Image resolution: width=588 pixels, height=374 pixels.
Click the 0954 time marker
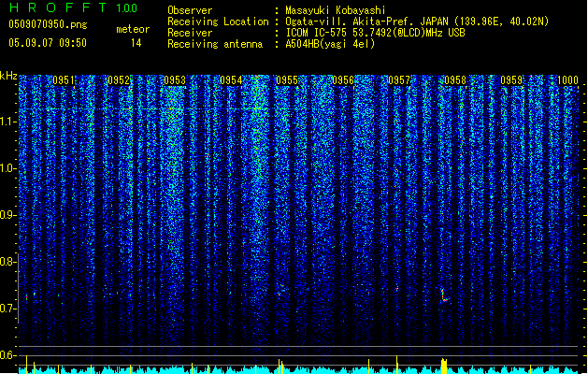pyautogui.click(x=231, y=80)
